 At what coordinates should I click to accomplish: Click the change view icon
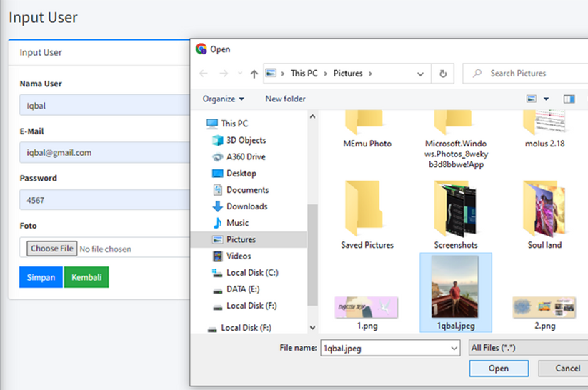tap(532, 99)
